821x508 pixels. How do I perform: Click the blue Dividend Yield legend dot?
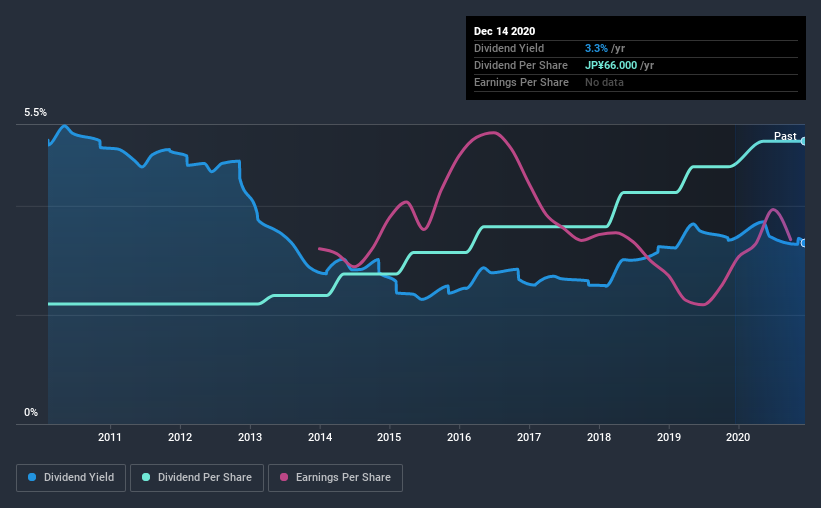click(x=32, y=477)
